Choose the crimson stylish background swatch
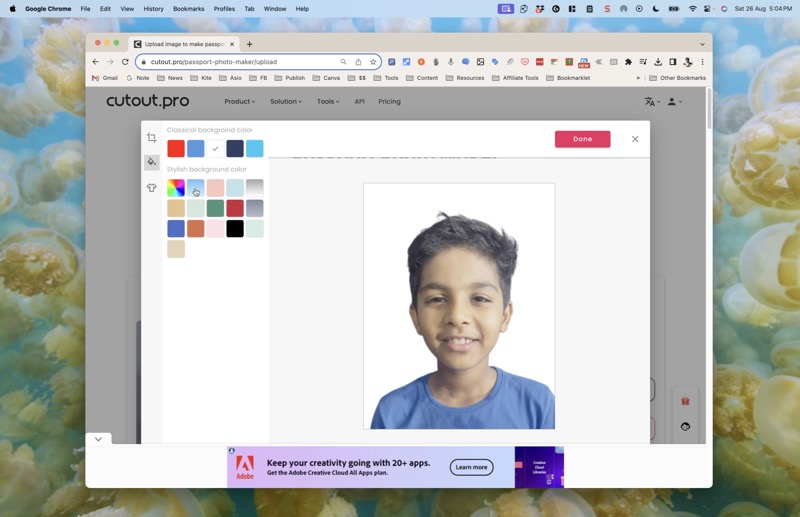This screenshot has width=800, height=517. pyautogui.click(x=235, y=208)
